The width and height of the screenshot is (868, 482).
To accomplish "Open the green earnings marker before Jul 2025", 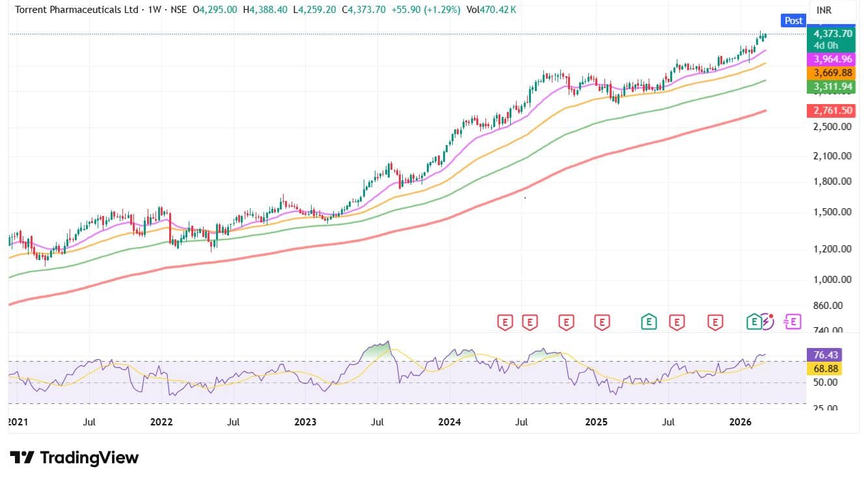I will 648,321.
